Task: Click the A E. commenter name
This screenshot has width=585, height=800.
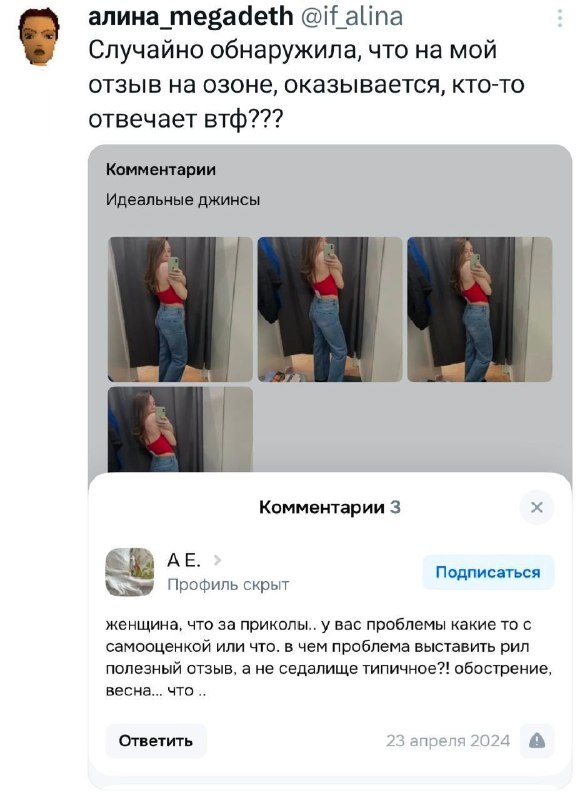Action: pos(184,560)
